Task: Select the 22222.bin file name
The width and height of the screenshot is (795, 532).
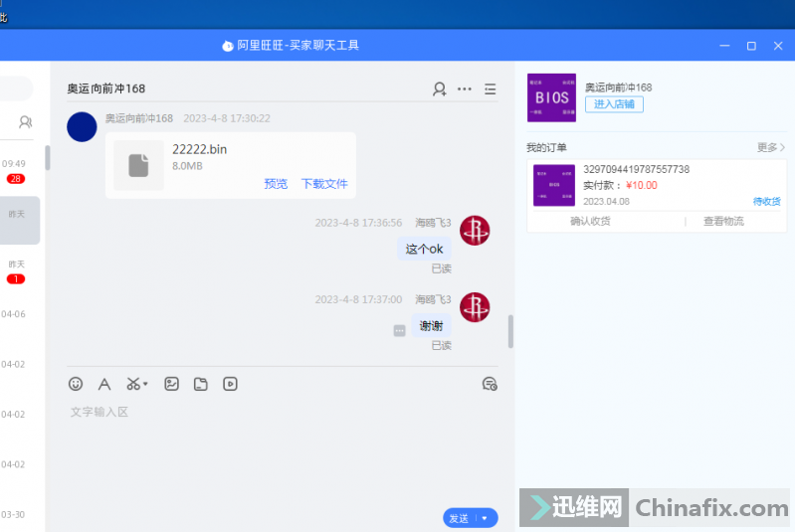Action: click(199, 149)
